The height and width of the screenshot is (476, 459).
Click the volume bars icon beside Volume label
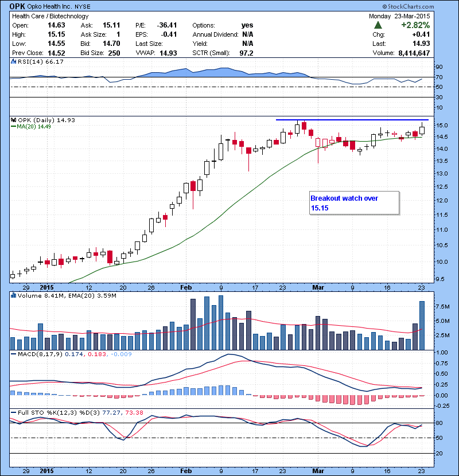[13, 295]
